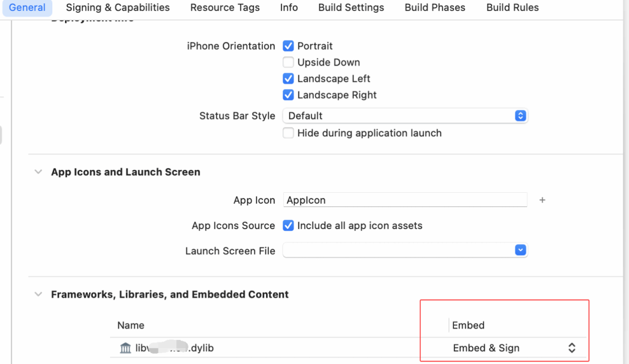Select the Resource Tags tab

point(225,8)
